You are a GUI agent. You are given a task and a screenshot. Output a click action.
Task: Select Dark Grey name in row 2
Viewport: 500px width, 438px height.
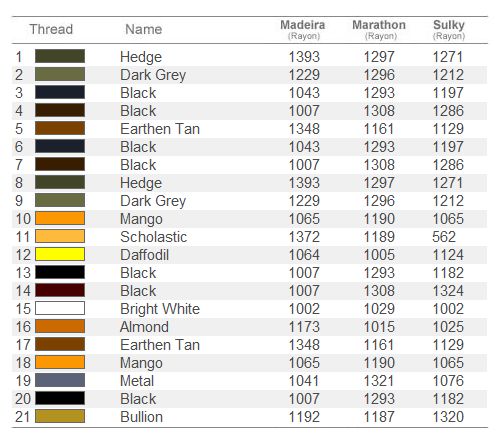pyautogui.click(x=153, y=75)
